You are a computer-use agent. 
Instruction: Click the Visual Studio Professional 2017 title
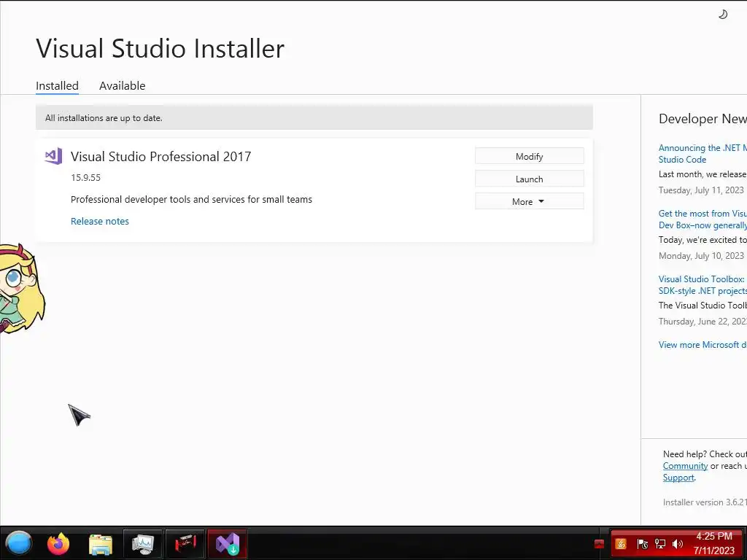pyautogui.click(x=160, y=157)
